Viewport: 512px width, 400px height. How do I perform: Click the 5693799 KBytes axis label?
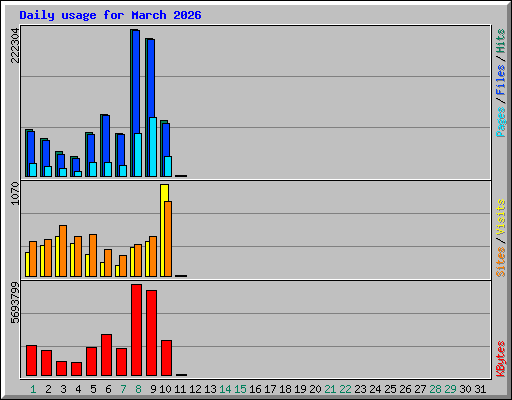tap(15, 303)
